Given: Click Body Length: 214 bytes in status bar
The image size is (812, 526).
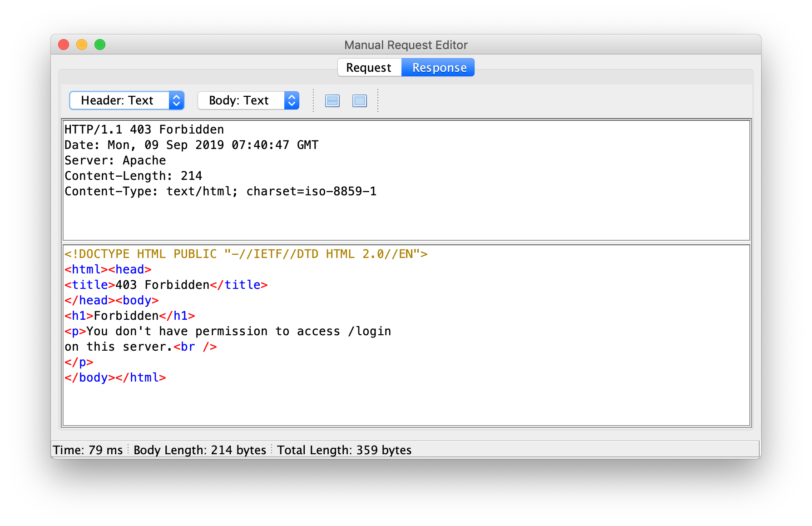Looking at the screenshot, I should coord(199,450).
